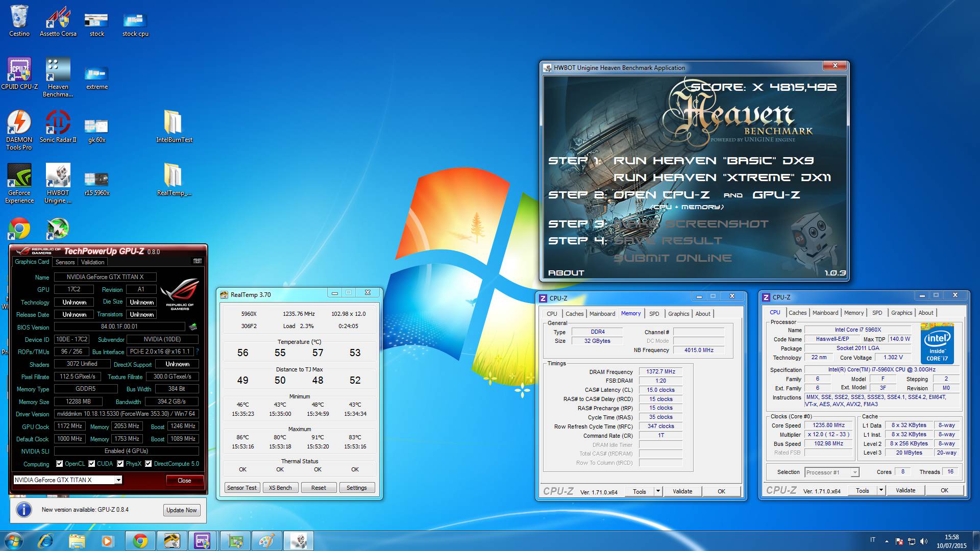
Task: Click Validate in right CPU-Z window
Action: click(905, 490)
